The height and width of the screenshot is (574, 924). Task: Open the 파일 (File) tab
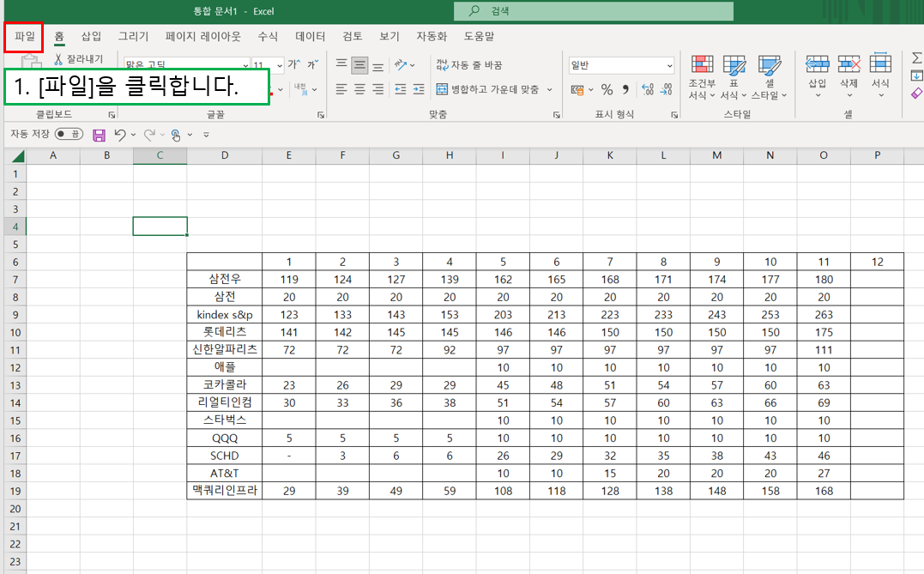click(25, 37)
